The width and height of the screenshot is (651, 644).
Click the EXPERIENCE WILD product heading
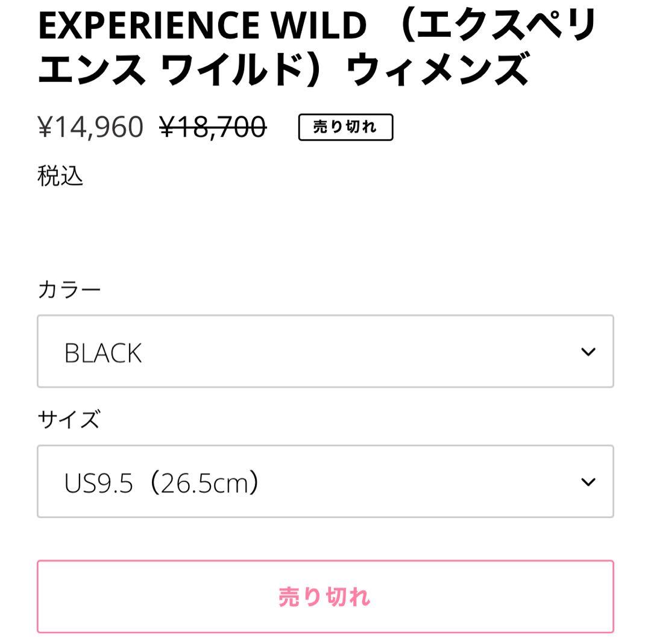[318, 47]
